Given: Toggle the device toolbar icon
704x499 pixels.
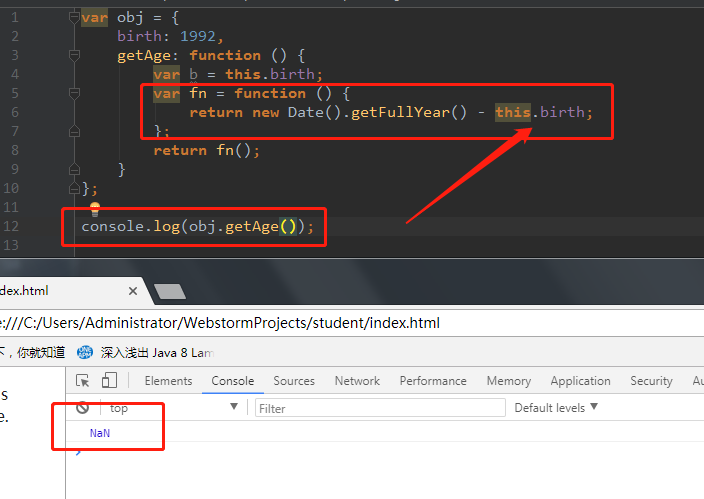Looking at the screenshot, I should click(x=109, y=381).
